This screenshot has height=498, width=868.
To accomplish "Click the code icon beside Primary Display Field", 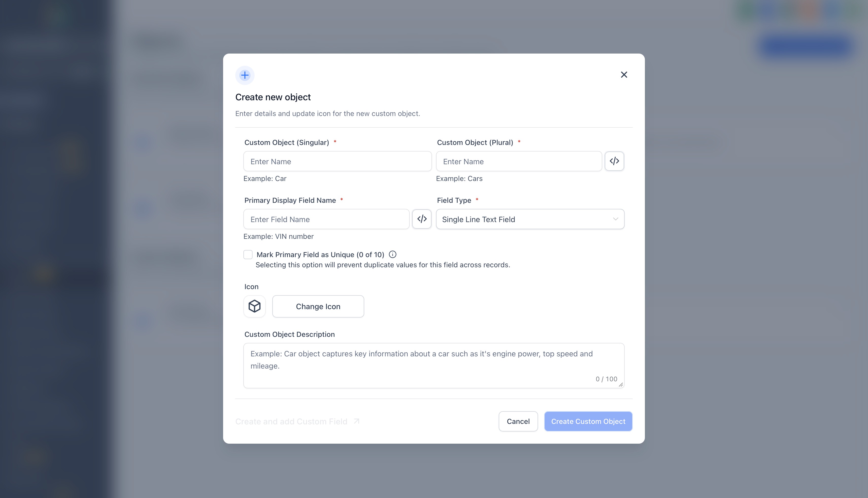I will coord(422,219).
